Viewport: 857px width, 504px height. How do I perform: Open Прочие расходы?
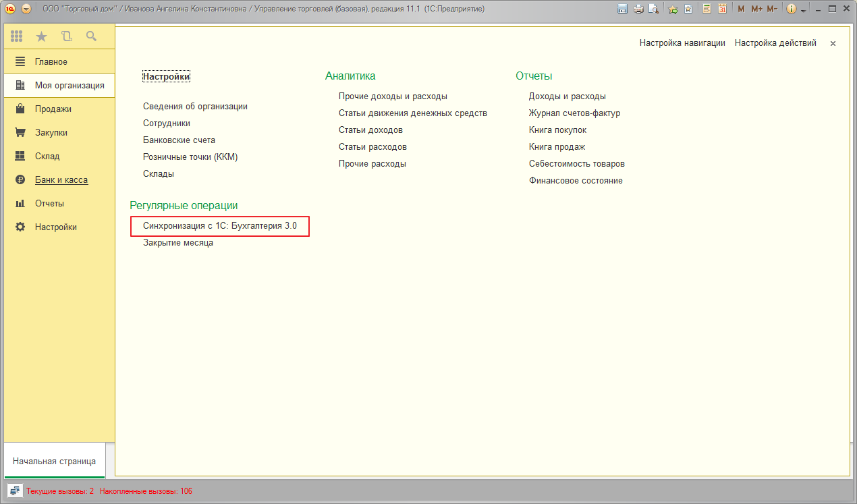372,164
